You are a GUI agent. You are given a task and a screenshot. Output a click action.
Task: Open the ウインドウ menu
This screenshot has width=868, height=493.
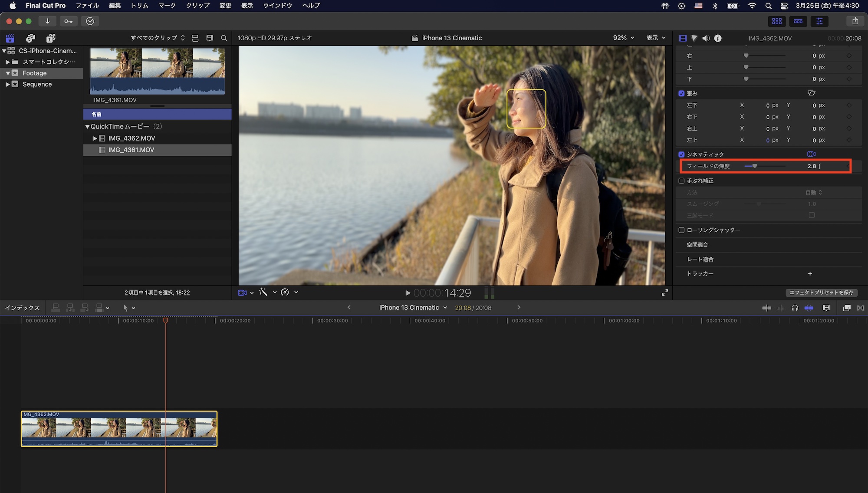(277, 6)
